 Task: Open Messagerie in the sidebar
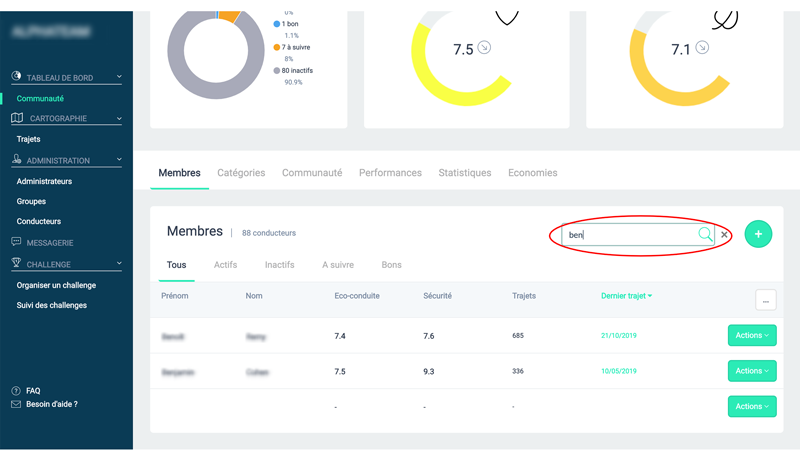tap(50, 243)
